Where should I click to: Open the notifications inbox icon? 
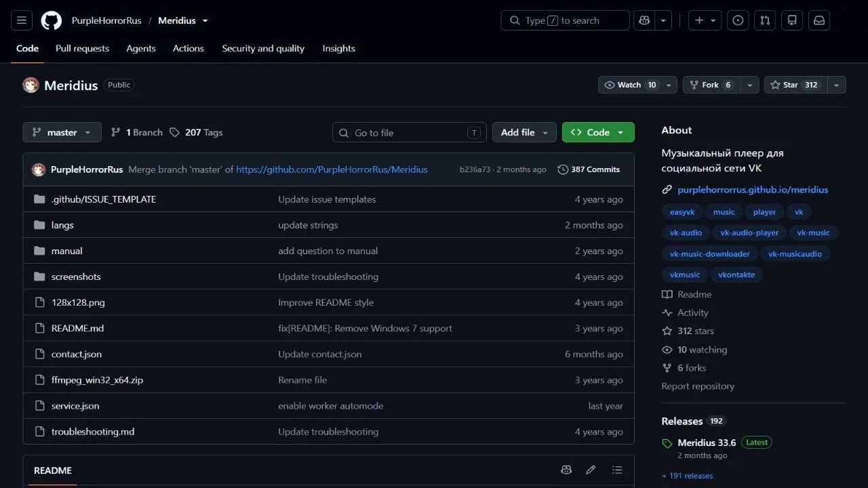[819, 20]
